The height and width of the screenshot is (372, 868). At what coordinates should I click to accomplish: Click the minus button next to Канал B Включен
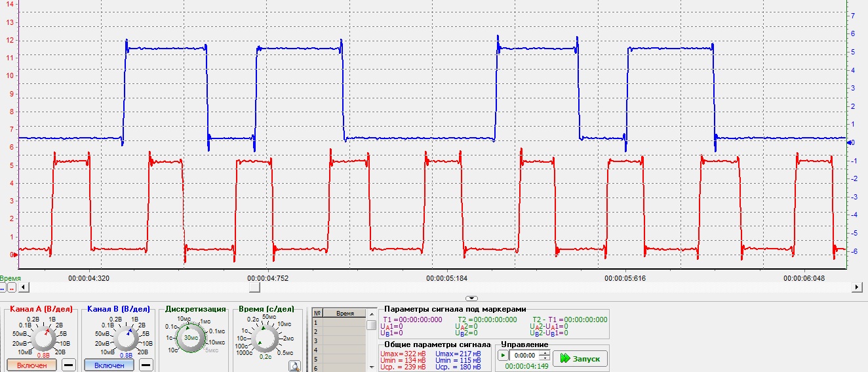[146, 365]
